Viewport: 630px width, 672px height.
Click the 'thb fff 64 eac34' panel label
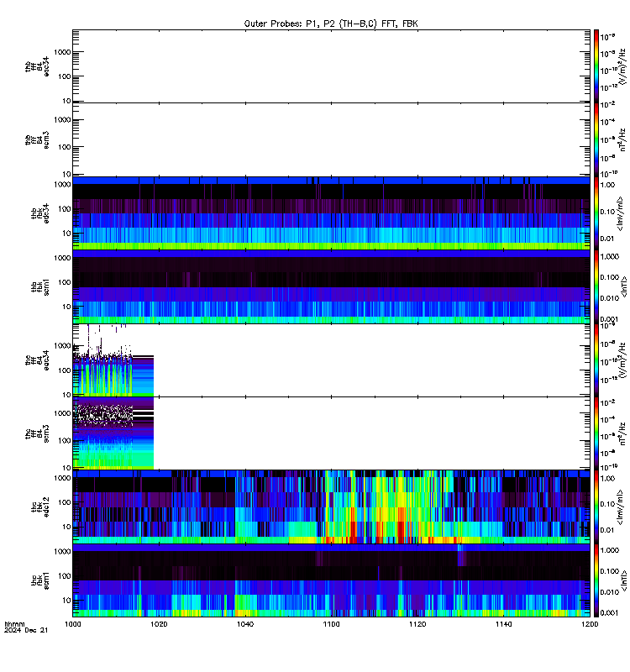pos(37,66)
